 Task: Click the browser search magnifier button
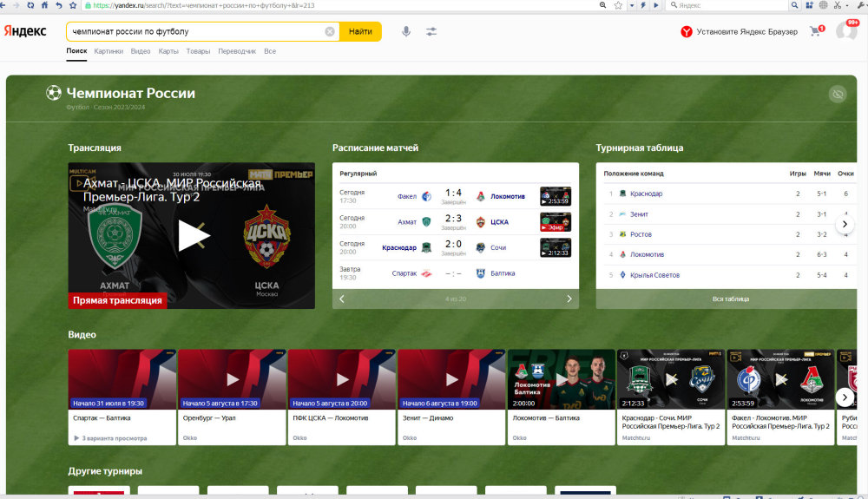[x=794, y=5]
